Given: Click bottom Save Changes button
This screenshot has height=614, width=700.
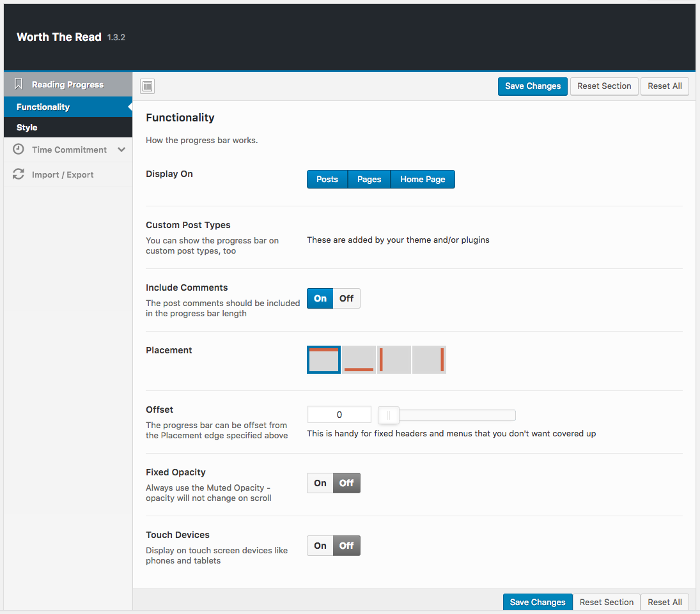Looking at the screenshot, I should (x=538, y=602).
